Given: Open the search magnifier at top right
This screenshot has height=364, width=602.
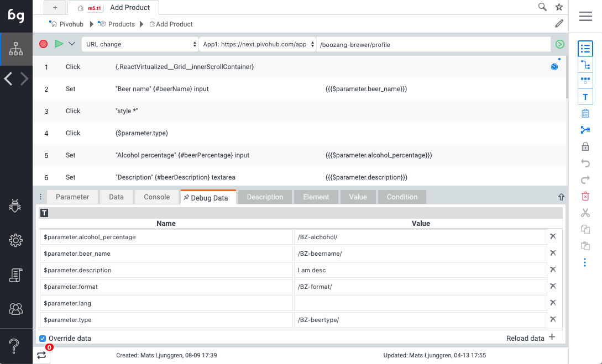Looking at the screenshot, I should [542, 7].
